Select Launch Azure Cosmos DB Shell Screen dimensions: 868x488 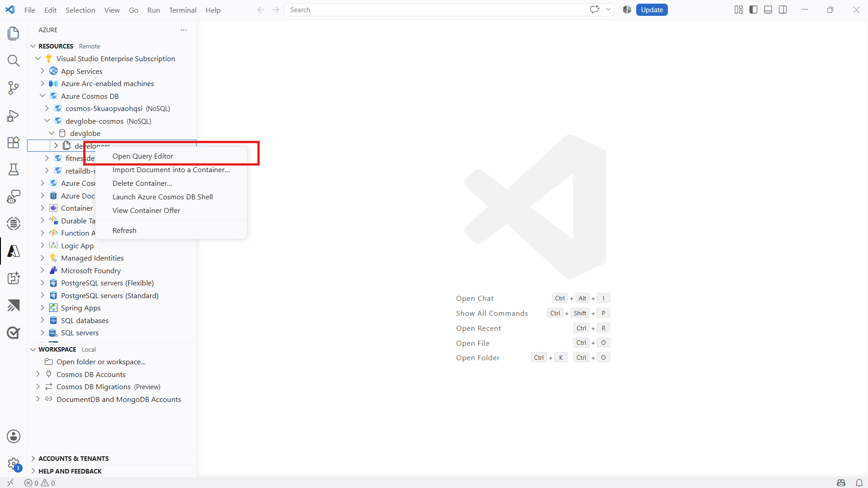tap(171, 197)
